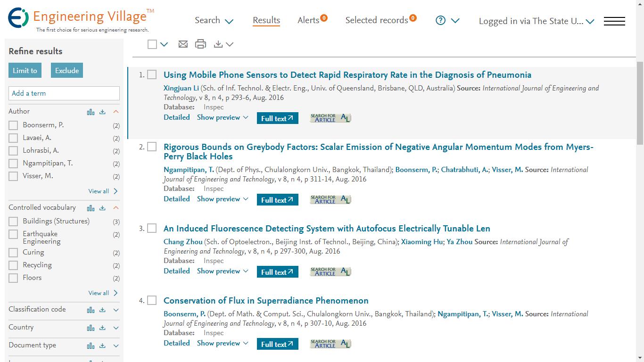The height and width of the screenshot is (362, 644).
Task: Email the selected records
Action: [183, 44]
